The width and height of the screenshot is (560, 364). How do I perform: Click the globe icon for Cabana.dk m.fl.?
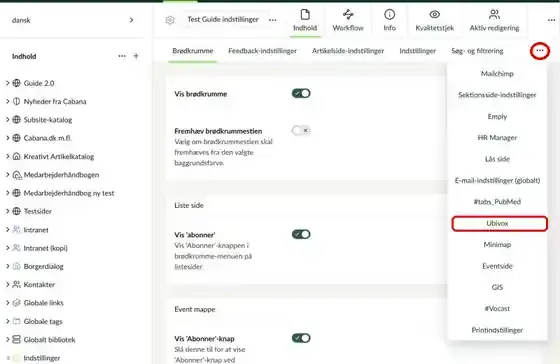tap(16, 138)
